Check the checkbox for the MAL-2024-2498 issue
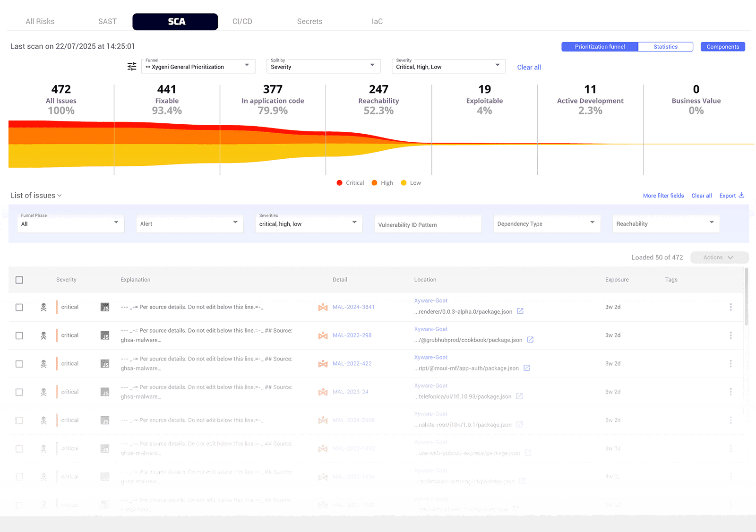Image resolution: width=756 pixels, height=532 pixels. tap(19, 420)
